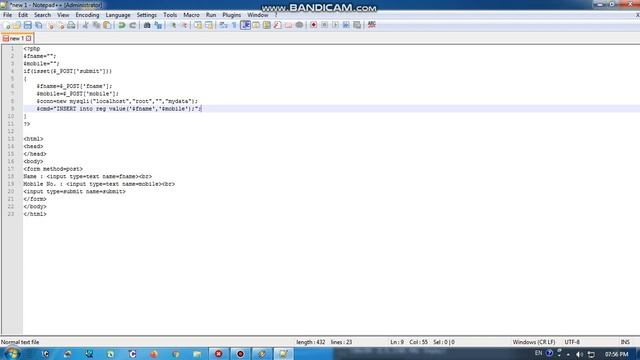Click the ABC spell check icon
Screen dimensions: 640x360
(x=371, y=25)
